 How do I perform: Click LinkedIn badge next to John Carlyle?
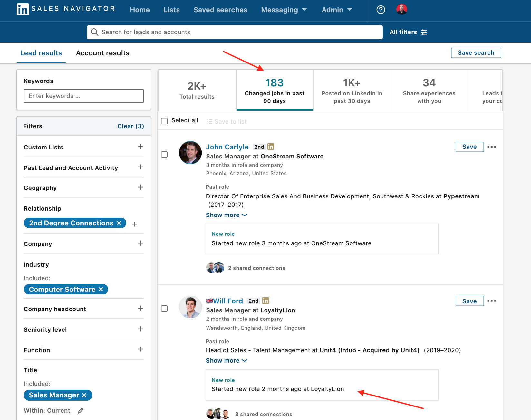(x=271, y=147)
